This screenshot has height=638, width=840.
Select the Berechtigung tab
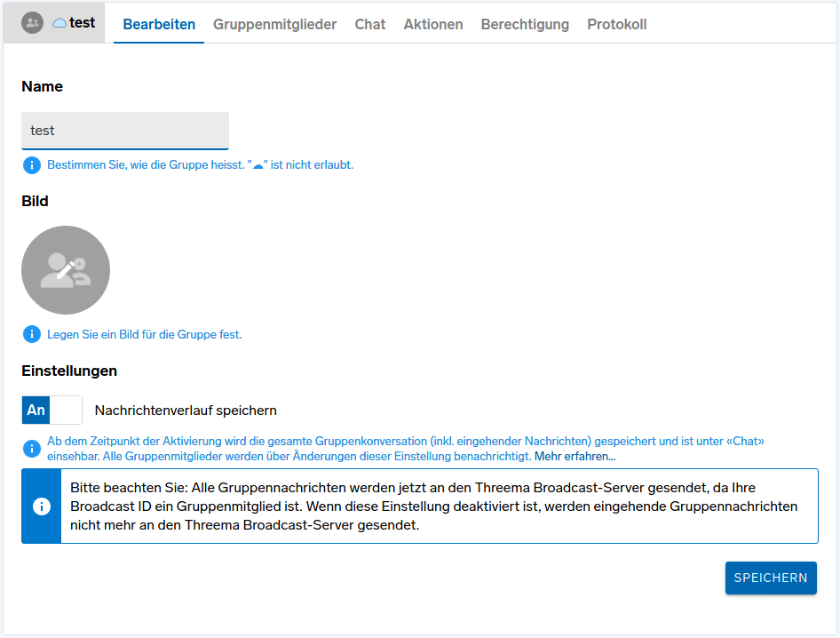(x=525, y=24)
